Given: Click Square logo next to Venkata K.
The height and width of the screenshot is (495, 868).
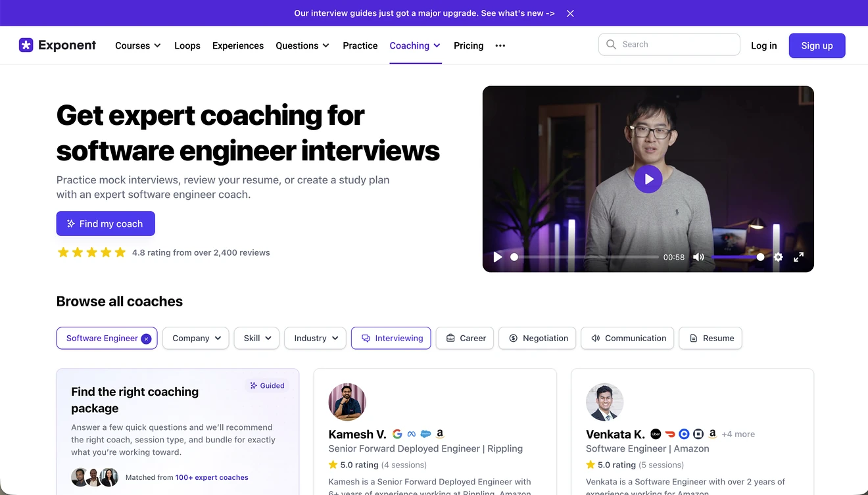Looking at the screenshot, I should pos(698,434).
